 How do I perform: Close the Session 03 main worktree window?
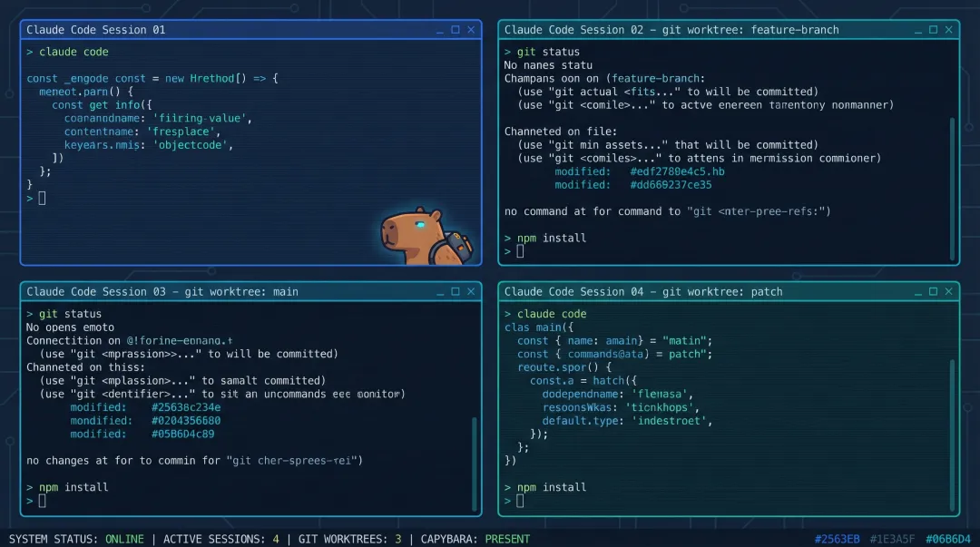coord(471,292)
